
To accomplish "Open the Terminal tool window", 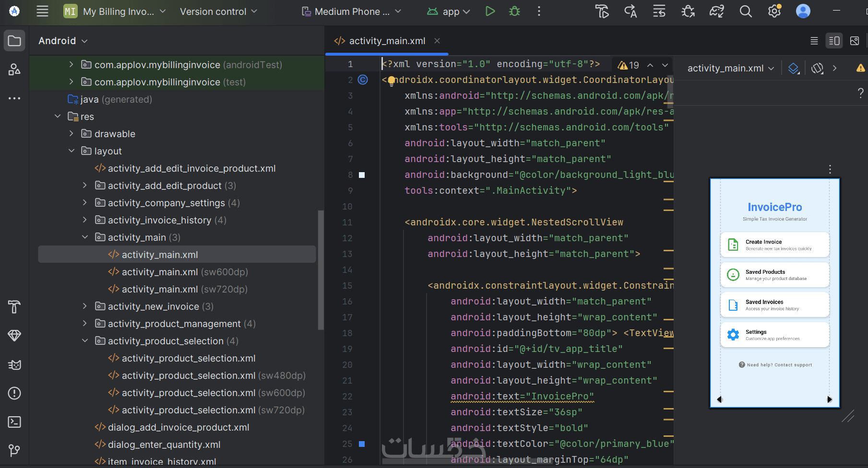I will click(14, 422).
